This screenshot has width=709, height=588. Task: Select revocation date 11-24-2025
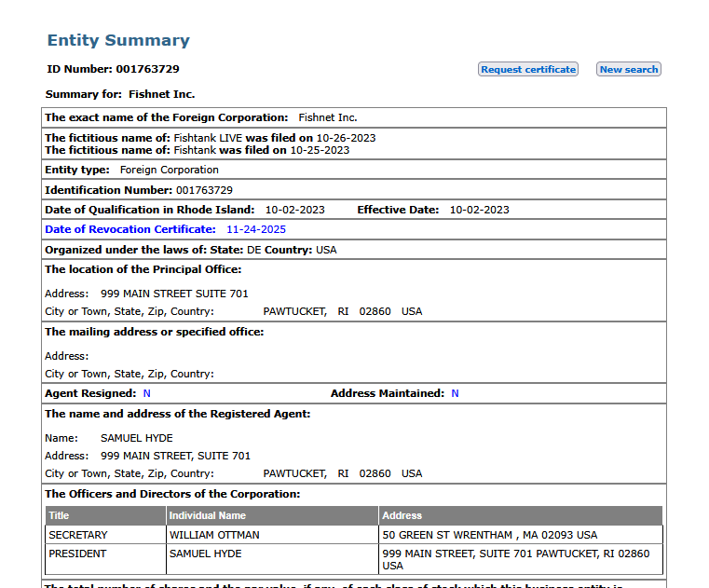coord(256,229)
